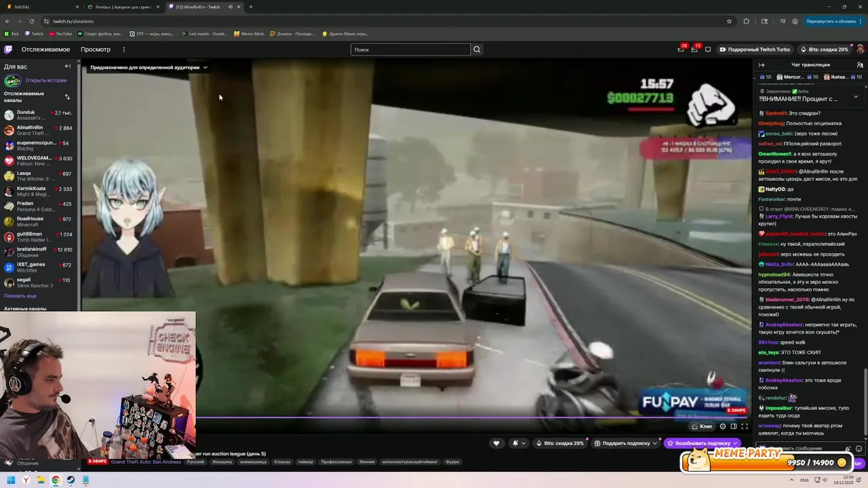
Task: Switch to the NASRAL browser tab
Action: click(x=41, y=7)
